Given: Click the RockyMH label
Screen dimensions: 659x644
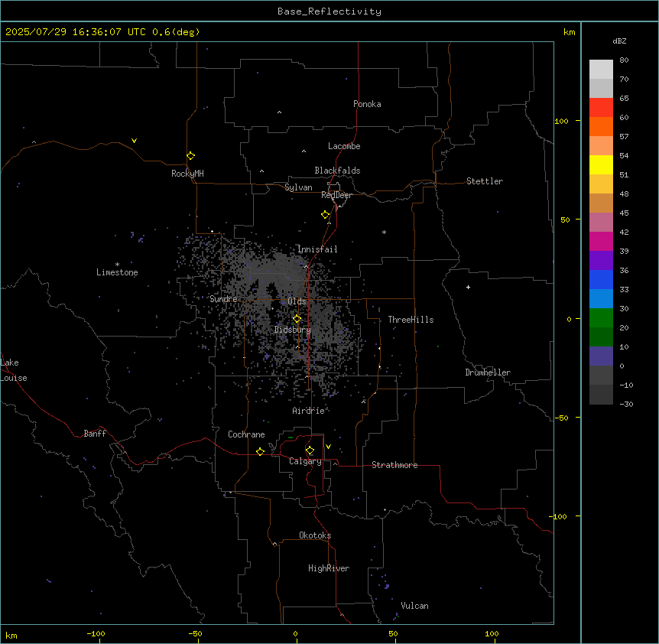Looking at the screenshot, I should coord(187,174).
